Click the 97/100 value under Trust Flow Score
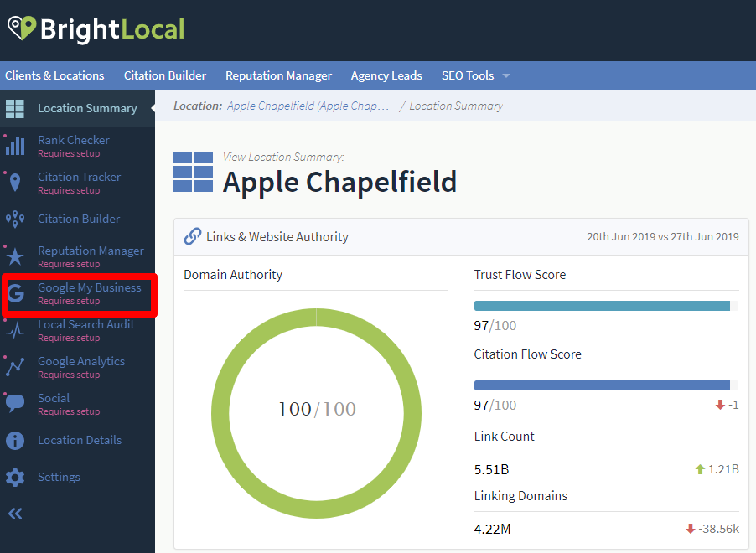756x553 pixels. 495,326
